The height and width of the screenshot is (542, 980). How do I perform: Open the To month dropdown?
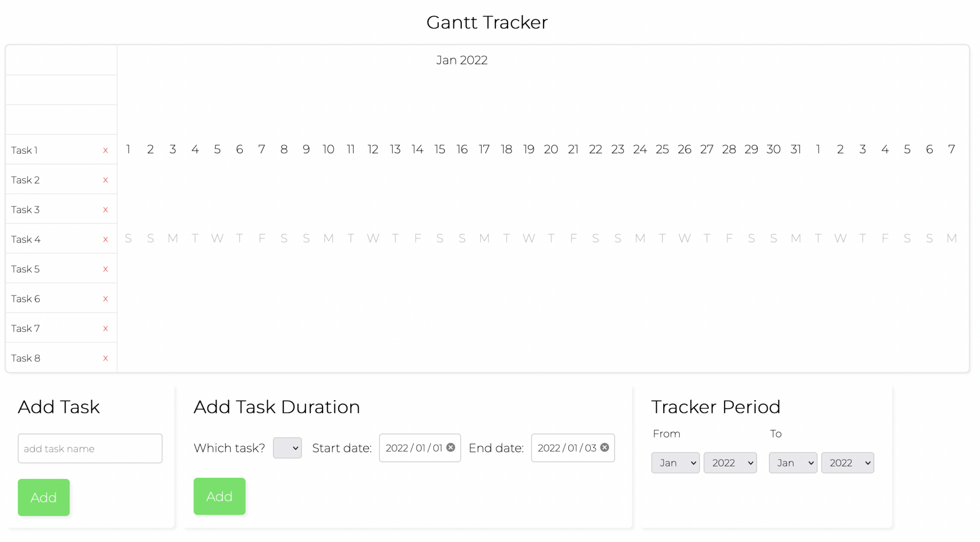pyautogui.click(x=793, y=463)
